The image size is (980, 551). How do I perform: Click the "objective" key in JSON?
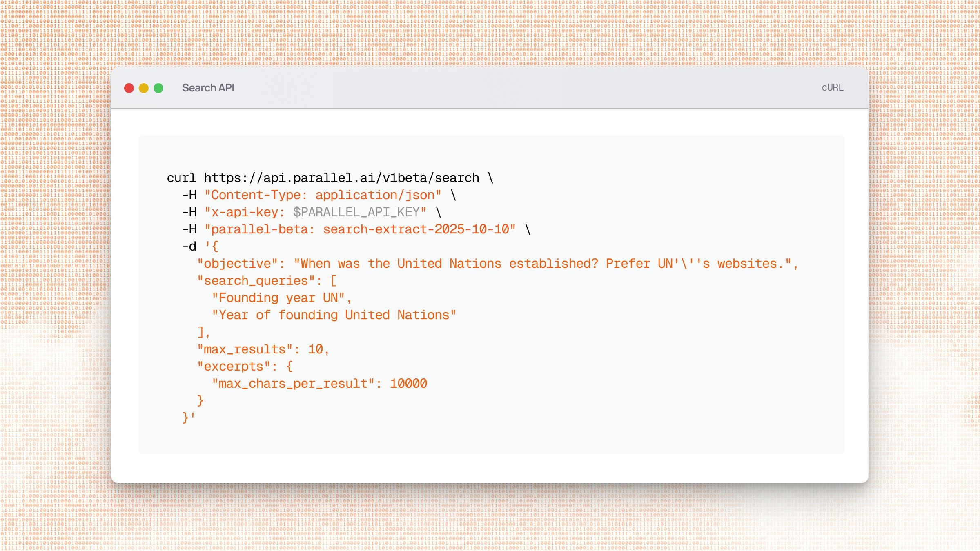pos(237,264)
